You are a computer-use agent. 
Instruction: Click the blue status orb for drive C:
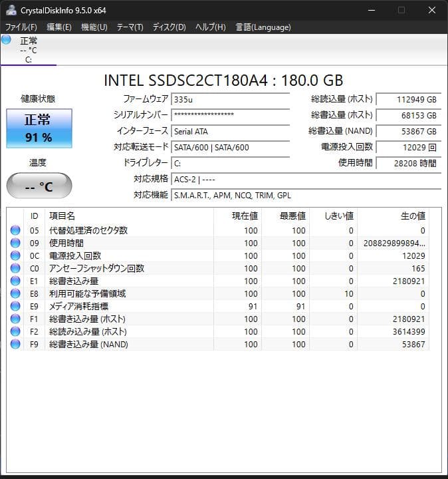(6, 39)
